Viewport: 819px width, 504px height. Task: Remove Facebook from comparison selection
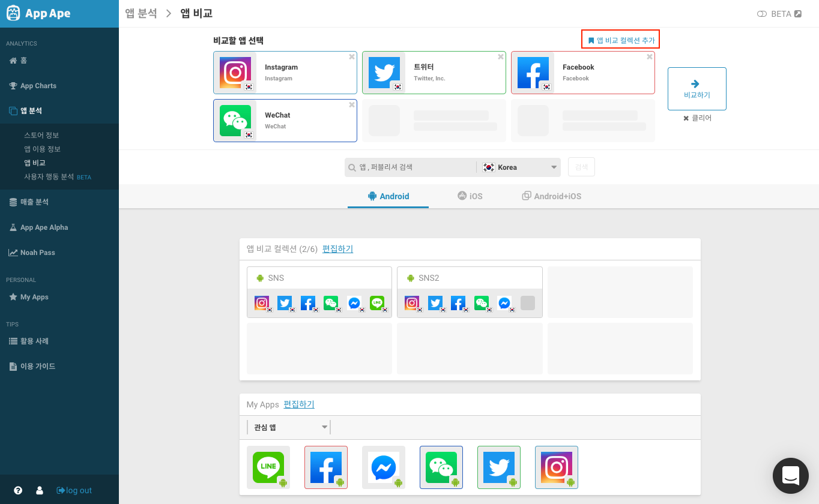coord(650,57)
